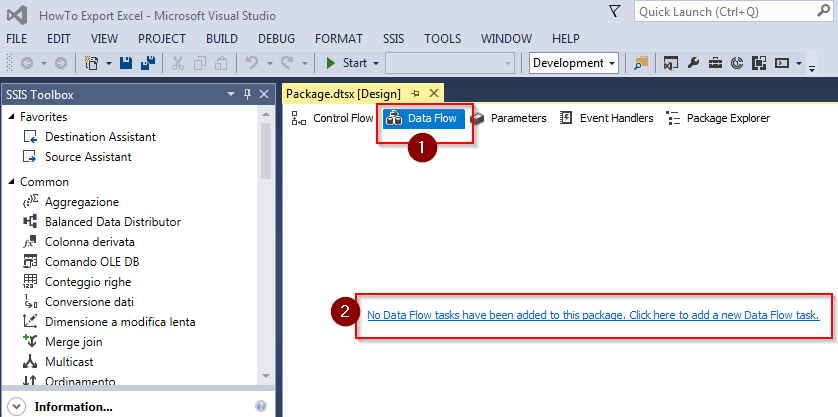Open the FILE menu
The width and height of the screenshot is (838, 417).
[x=17, y=39]
